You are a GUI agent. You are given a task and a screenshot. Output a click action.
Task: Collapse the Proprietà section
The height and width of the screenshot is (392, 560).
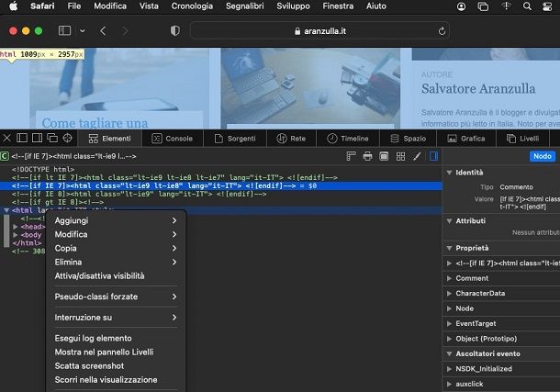449,248
